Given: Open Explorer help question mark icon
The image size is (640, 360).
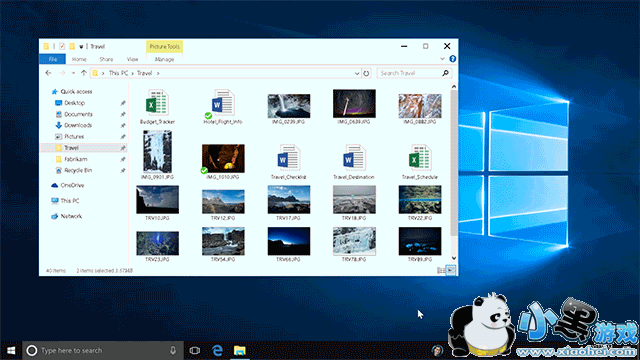Looking at the screenshot, I should click(452, 59).
